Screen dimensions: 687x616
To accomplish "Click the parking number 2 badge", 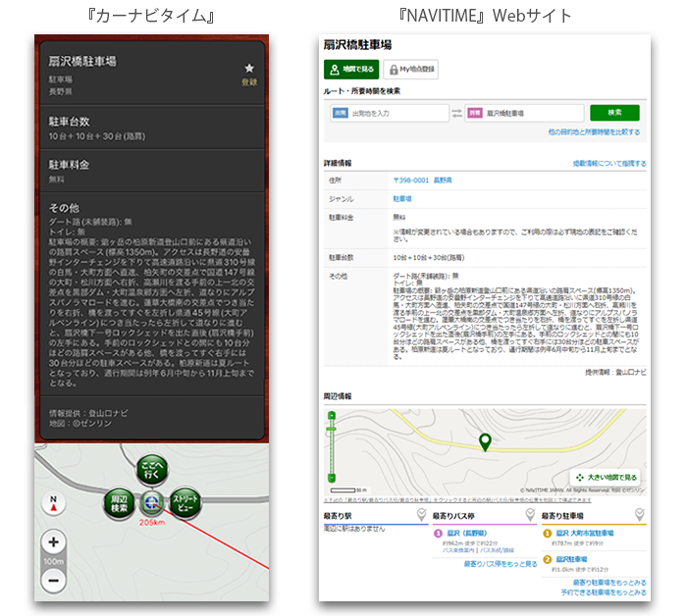I will [x=548, y=559].
